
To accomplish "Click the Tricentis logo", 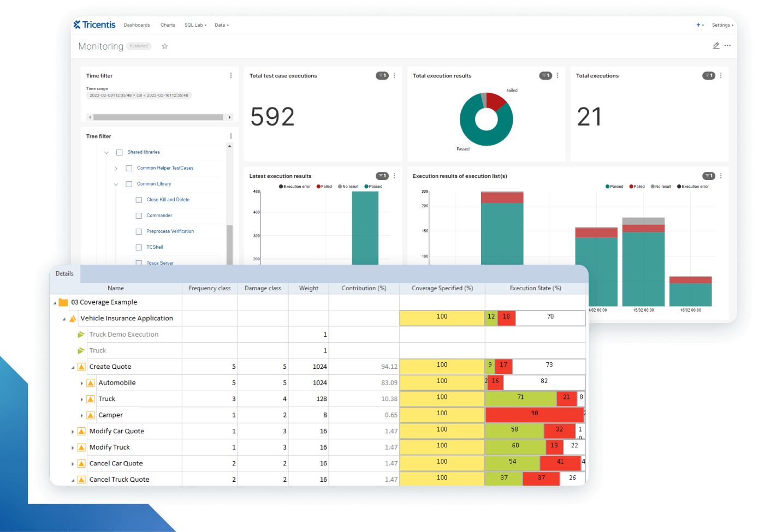I will tap(94, 25).
